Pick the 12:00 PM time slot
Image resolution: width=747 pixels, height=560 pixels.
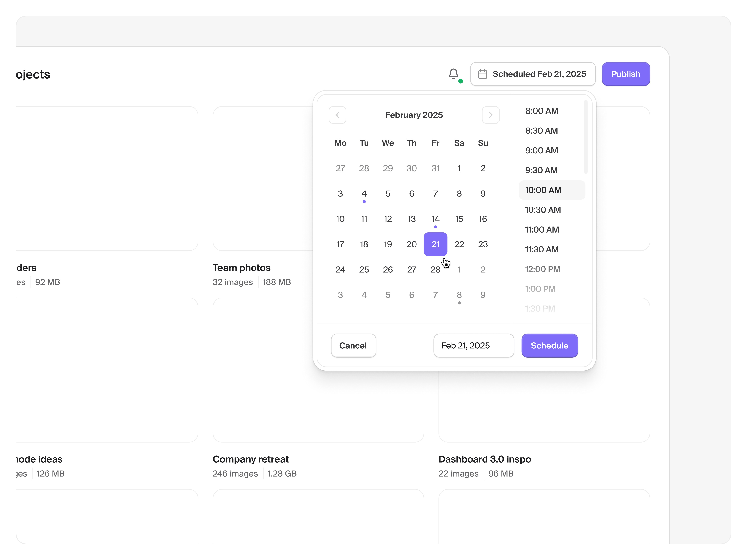point(542,269)
